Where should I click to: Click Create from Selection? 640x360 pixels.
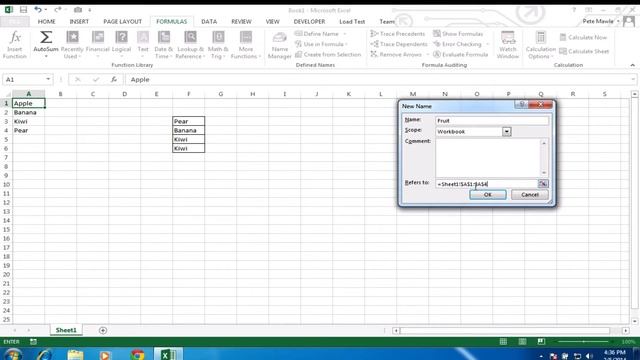click(328, 54)
